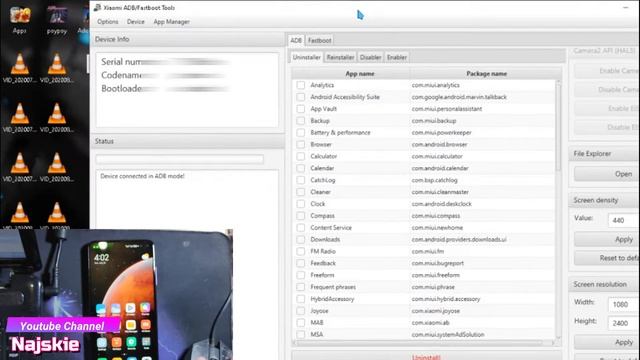640x360 pixels.
Task: Check the MAB app checkbox
Action: coord(301,322)
